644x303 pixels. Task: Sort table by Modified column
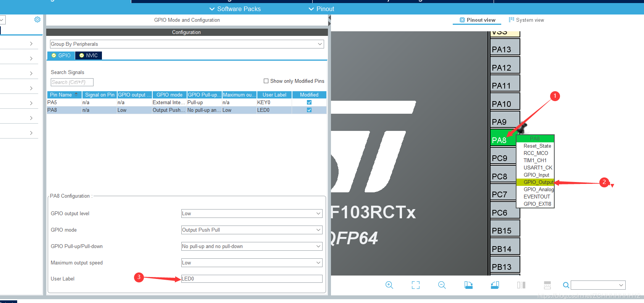point(309,95)
